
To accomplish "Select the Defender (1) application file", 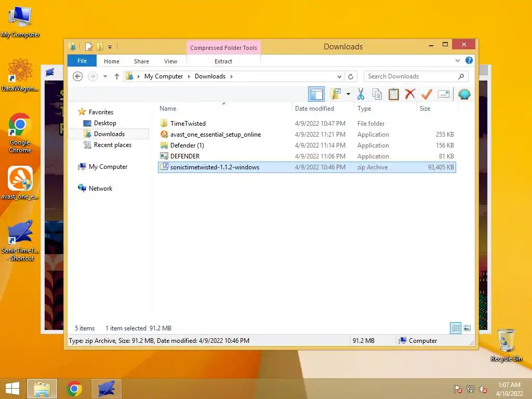I will tap(307, 145).
